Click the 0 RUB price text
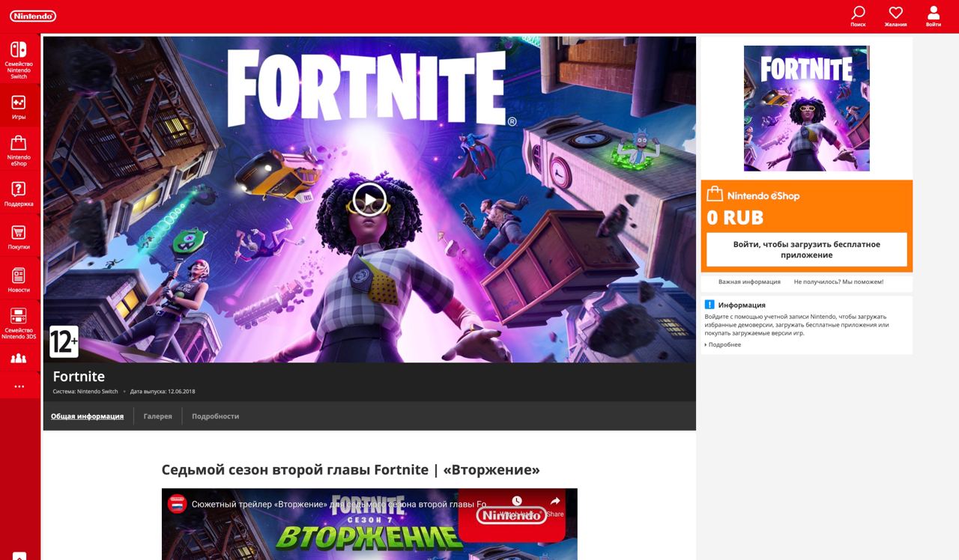 coord(735,218)
